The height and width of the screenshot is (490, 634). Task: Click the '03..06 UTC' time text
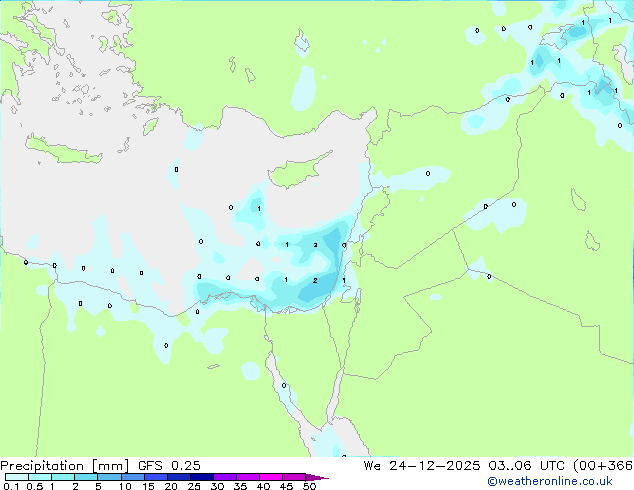point(526,466)
